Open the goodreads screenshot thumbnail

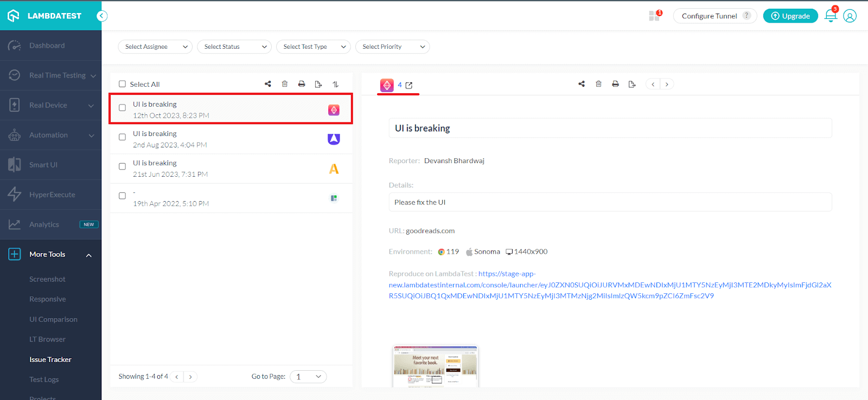pyautogui.click(x=436, y=366)
